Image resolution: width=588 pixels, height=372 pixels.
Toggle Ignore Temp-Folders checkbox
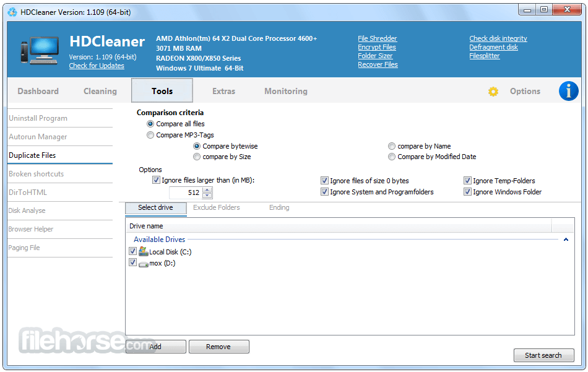click(467, 181)
